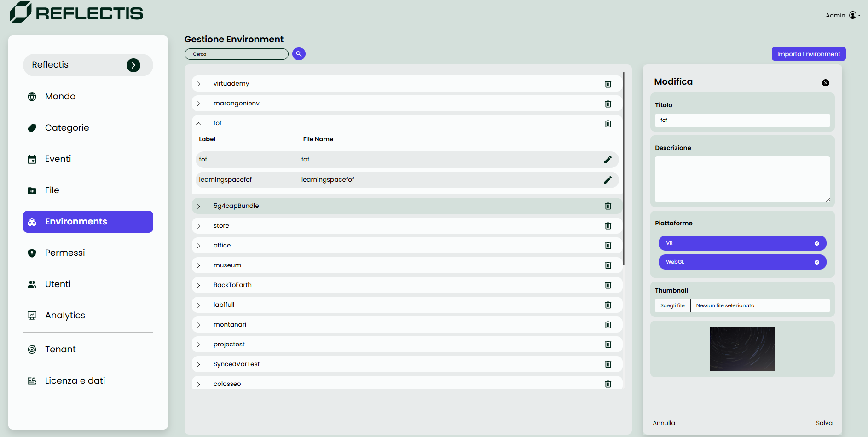Delete the virtuademy environment
The height and width of the screenshot is (437, 868).
[608, 84]
